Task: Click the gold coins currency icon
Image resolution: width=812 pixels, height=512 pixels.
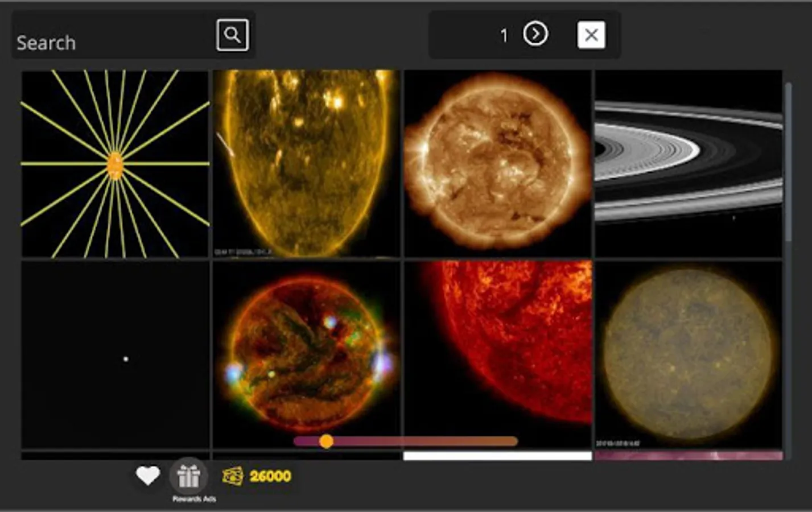Action: pyautogui.click(x=233, y=476)
